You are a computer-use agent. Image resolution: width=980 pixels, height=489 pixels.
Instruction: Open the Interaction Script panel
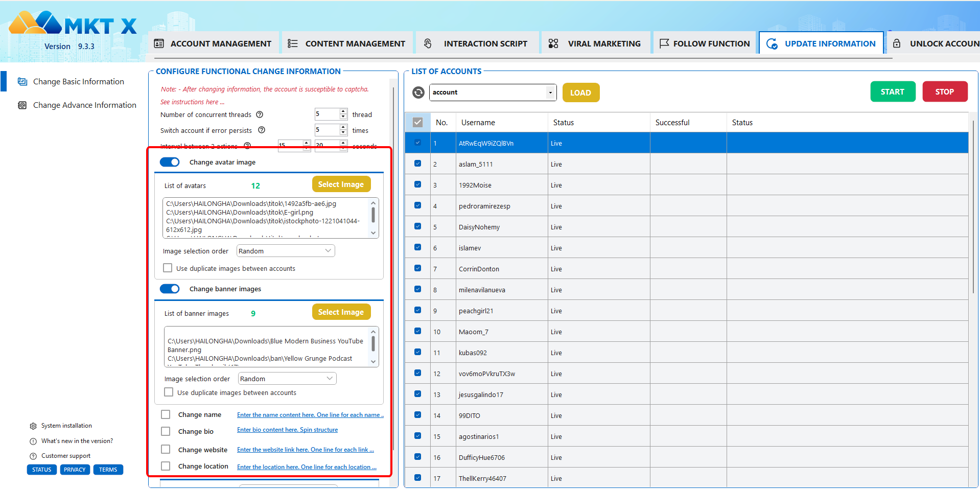(x=427, y=43)
